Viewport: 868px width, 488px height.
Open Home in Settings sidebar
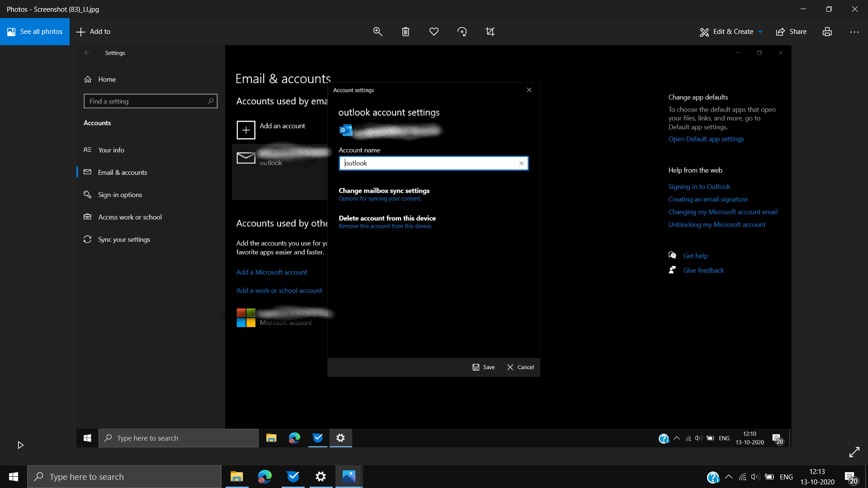100,79
